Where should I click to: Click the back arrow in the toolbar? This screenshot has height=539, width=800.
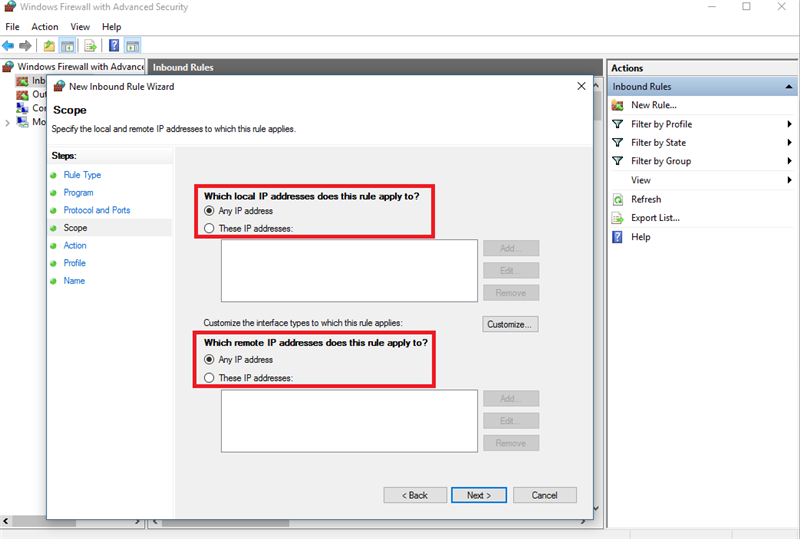9,46
